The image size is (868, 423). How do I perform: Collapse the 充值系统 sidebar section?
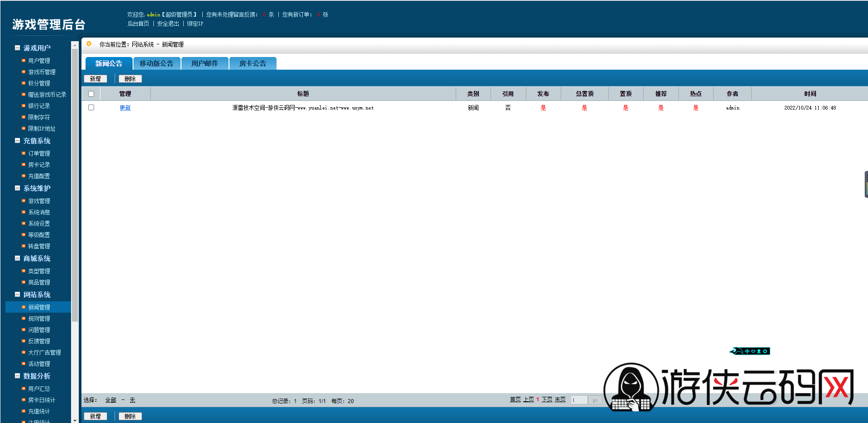[x=17, y=141]
